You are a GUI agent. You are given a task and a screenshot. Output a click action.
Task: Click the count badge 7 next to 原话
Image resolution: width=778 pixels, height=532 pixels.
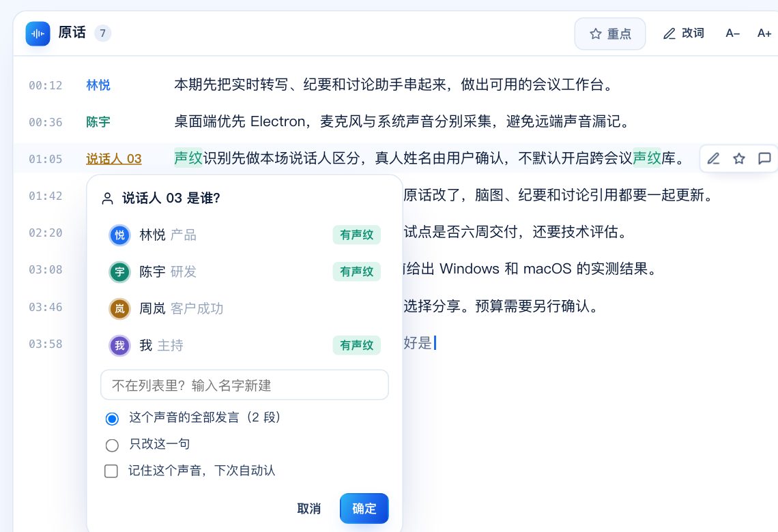tap(102, 33)
